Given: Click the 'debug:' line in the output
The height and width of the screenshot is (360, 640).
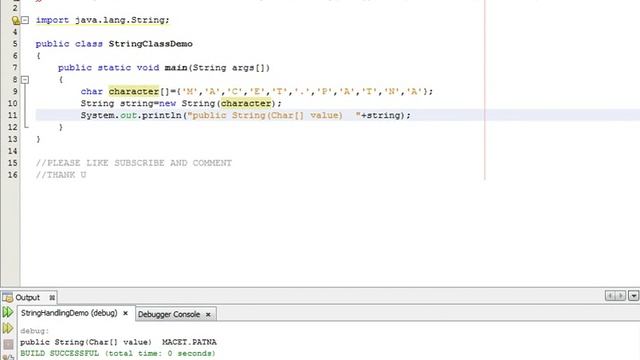Looking at the screenshot, I should (x=34, y=331).
